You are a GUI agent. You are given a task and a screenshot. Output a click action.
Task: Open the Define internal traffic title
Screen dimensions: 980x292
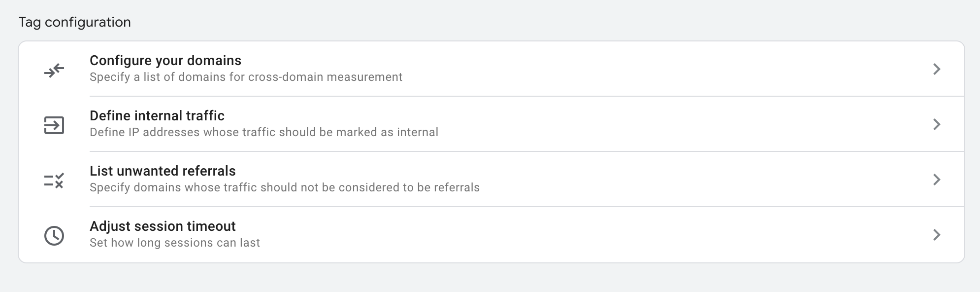click(x=157, y=115)
